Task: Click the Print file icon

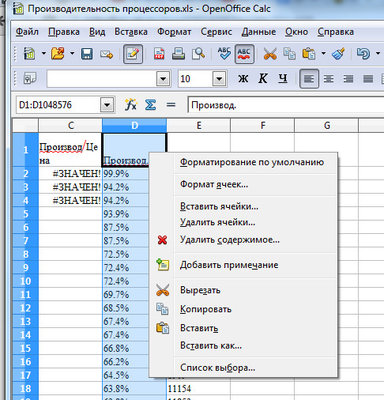Action: click(x=178, y=54)
